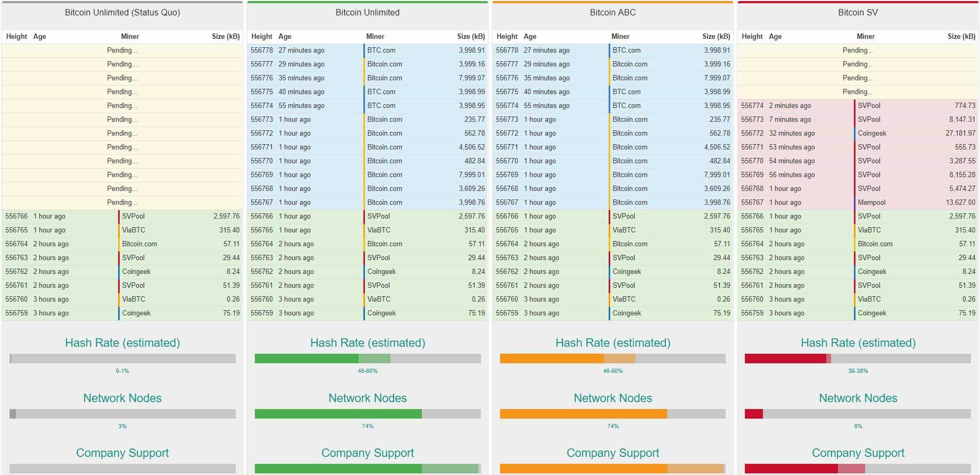980x475 pixels.
Task: Click the first Pending row in Bitcoin SV table
Action: click(858, 50)
